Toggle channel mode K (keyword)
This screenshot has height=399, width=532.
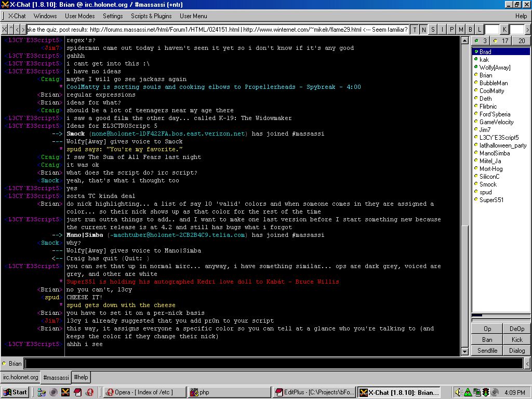pyautogui.click(x=505, y=30)
